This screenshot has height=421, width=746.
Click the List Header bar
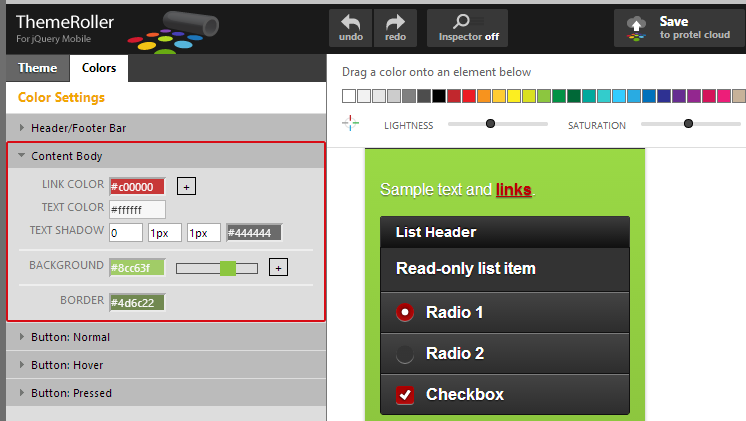pyautogui.click(x=505, y=232)
